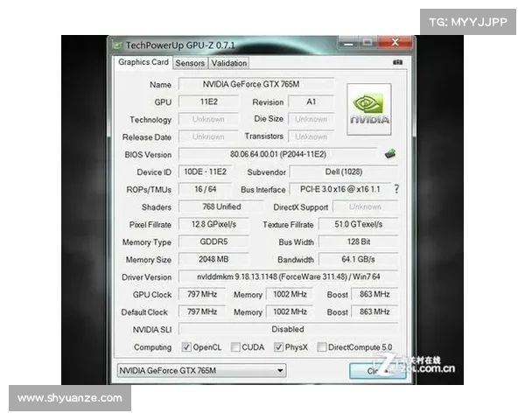The height and width of the screenshot is (420, 525).
Task: Toggle the OpenCL checkbox
Action: [185, 346]
